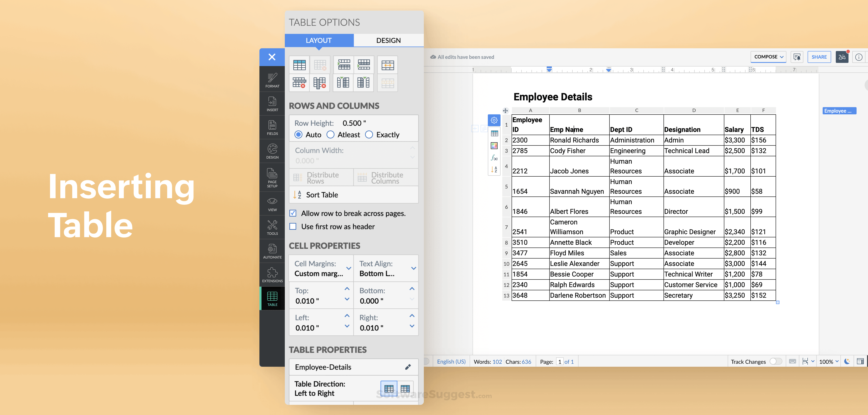This screenshot has width=868, height=415.
Task: Open the formula f(x) icon next to the table
Action: [x=494, y=157]
